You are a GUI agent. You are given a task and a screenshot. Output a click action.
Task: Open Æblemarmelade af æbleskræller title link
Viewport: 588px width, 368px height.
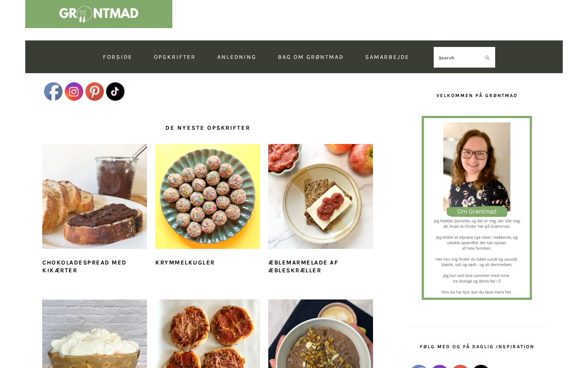coord(303,266)
